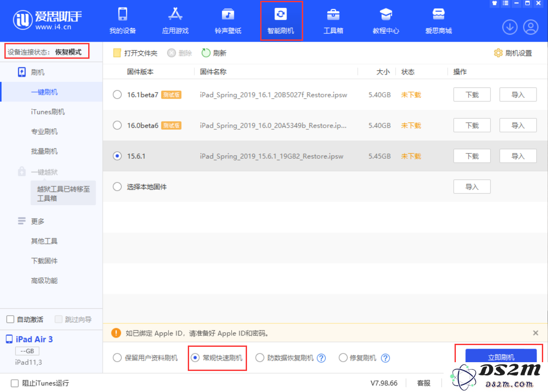Click the download manager arrow icon
The height and width of the screenshot is (392, 548).
pos(509,27)
